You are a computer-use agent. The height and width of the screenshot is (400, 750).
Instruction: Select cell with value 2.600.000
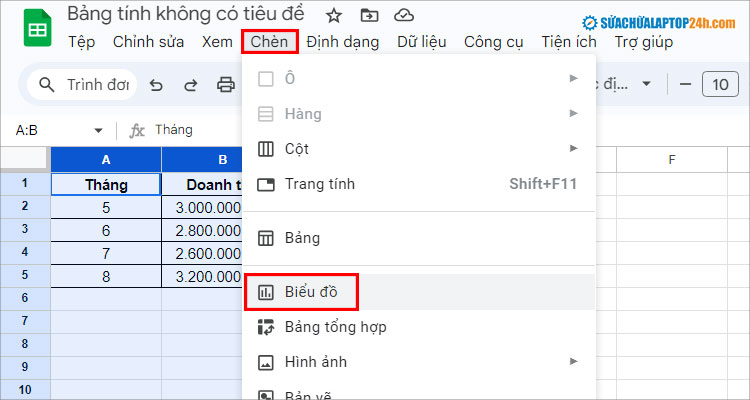pyautogui.click(x=202, y=254)
